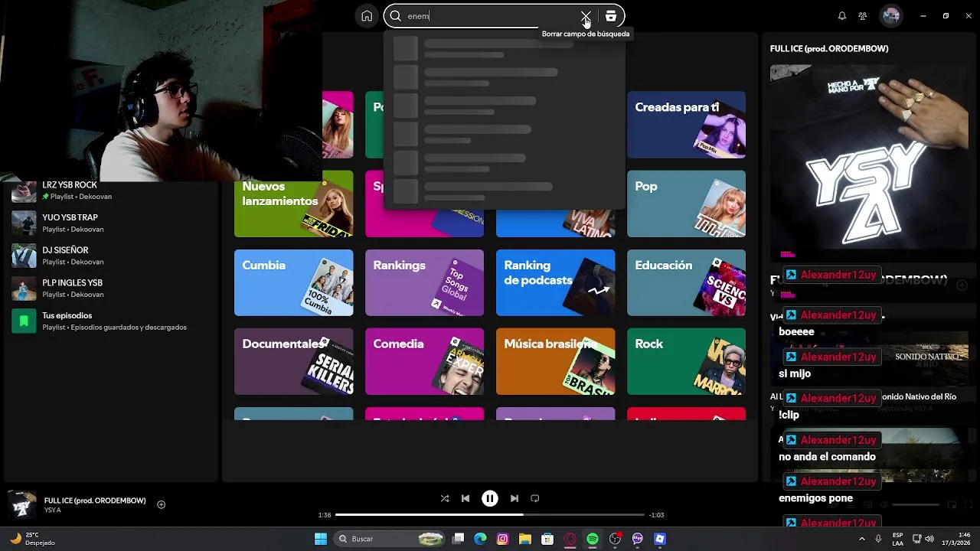Clear the search field with the X
980x551 pixels.
(585, 16)
